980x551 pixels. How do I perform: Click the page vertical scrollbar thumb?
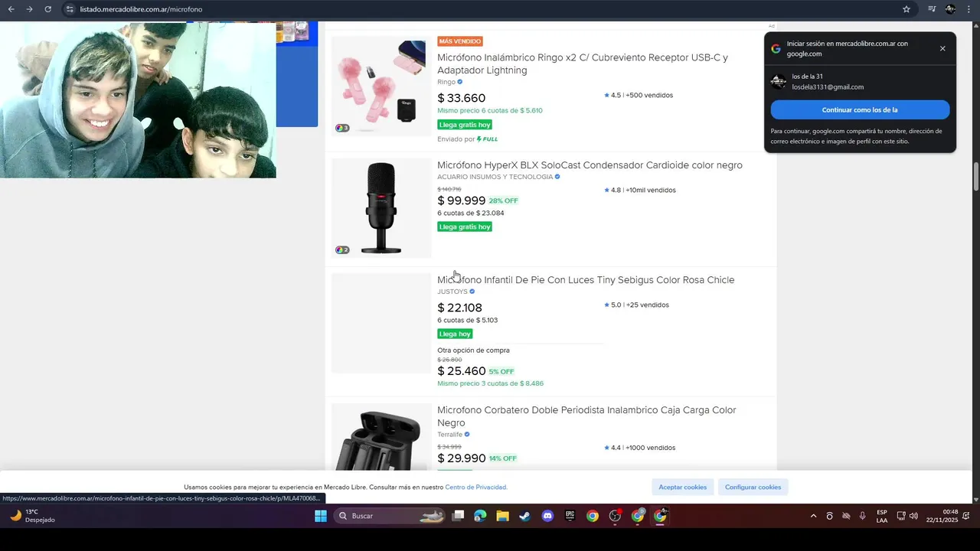click(x=976, y=178)
